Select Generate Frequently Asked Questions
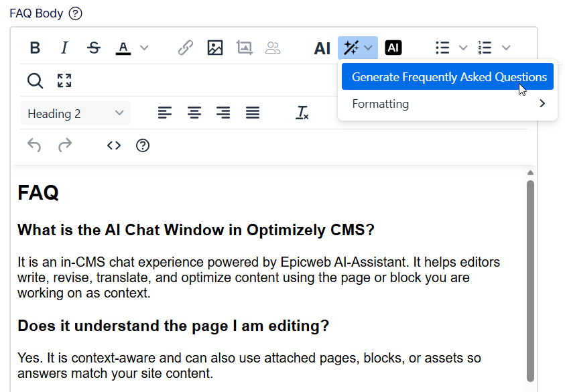 (x=448, y=77)
